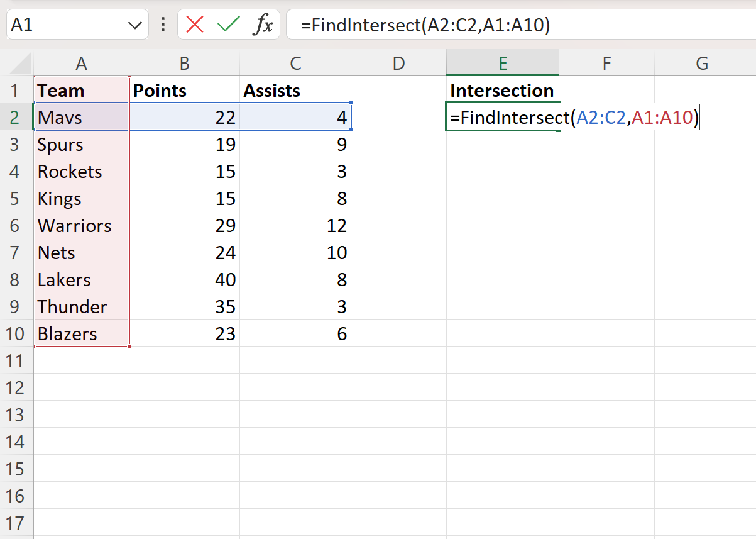Cancel the formula using the red X icon
Viewport: 756px width, 539px height.
[x=194, y=25]
